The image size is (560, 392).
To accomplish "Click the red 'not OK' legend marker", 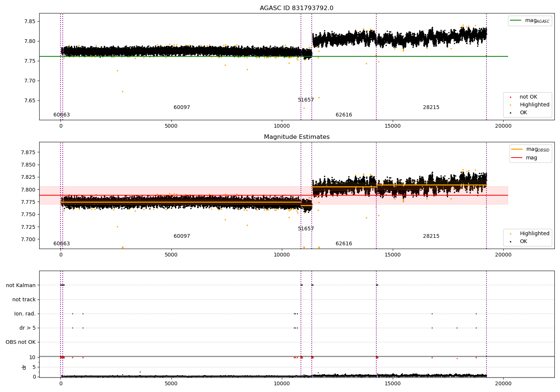I will point(510,97).
